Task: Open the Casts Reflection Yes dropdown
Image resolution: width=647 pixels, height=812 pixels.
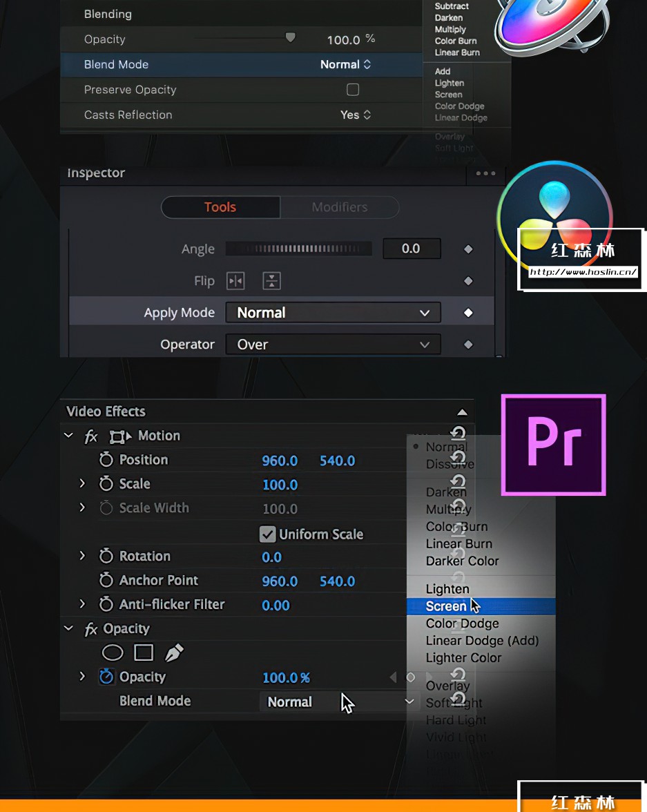Action: pyautogui.click(x=356, y=115)
